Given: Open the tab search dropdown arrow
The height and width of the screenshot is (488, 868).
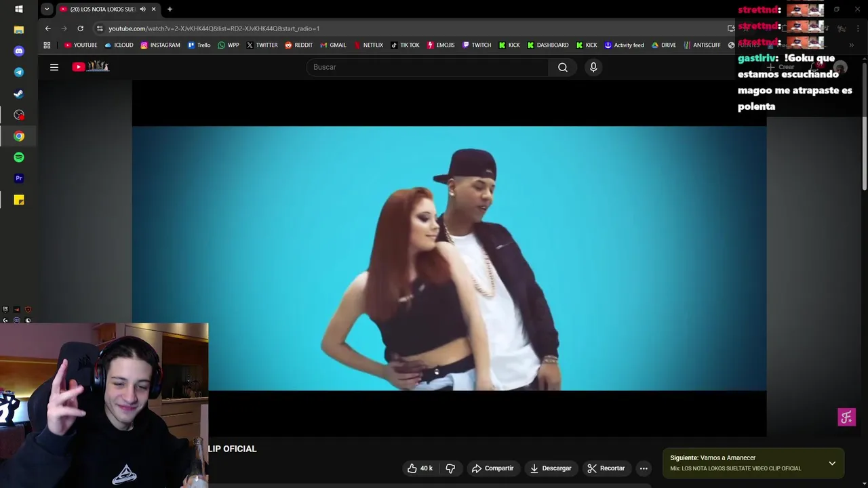Looking at the screenshot, I should click(46, 9).
